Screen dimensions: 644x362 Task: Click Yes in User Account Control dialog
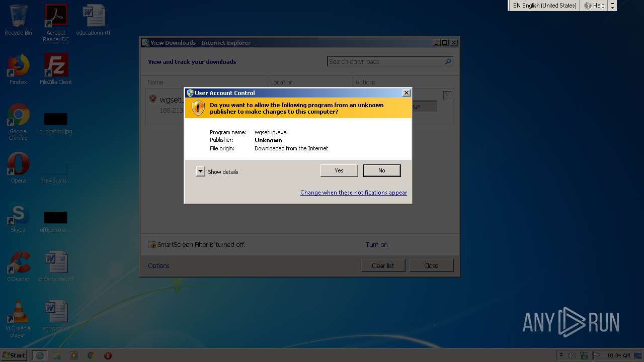(339, 170)
